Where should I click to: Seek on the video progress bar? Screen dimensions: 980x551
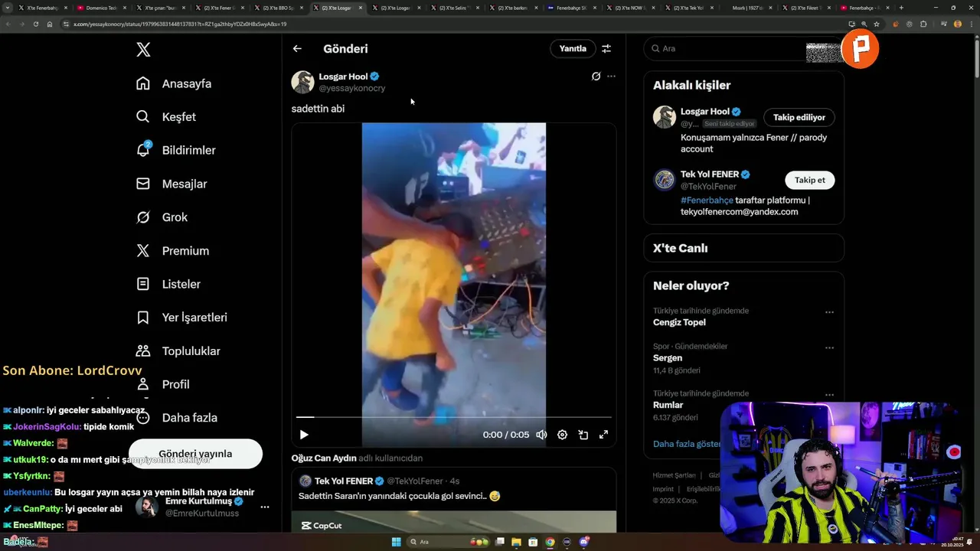(x=454, y=417)
